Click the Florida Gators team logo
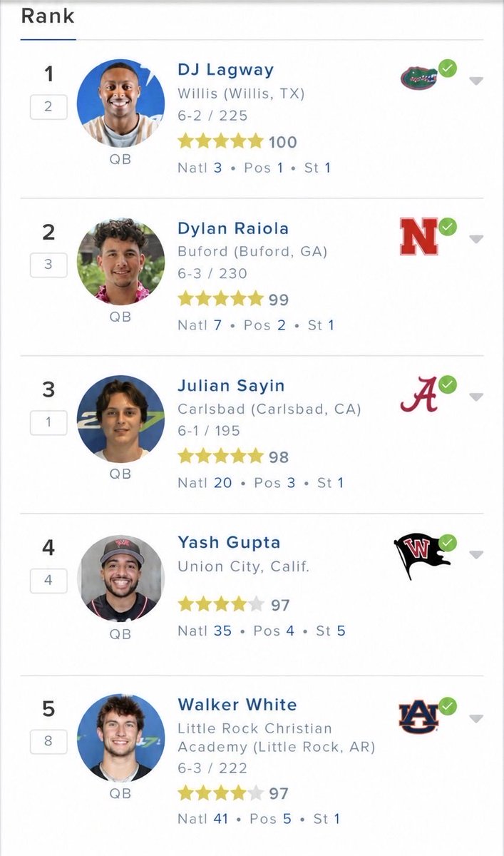 418,77
